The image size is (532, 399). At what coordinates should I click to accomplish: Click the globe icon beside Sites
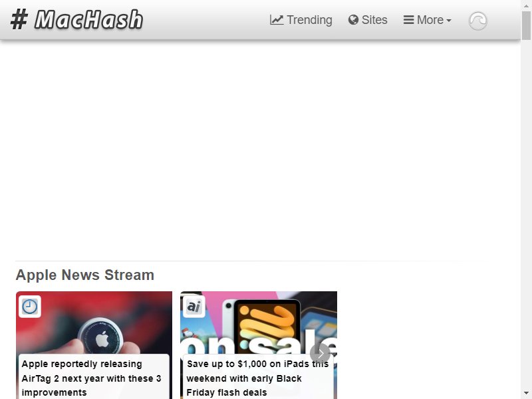[353, 20]
